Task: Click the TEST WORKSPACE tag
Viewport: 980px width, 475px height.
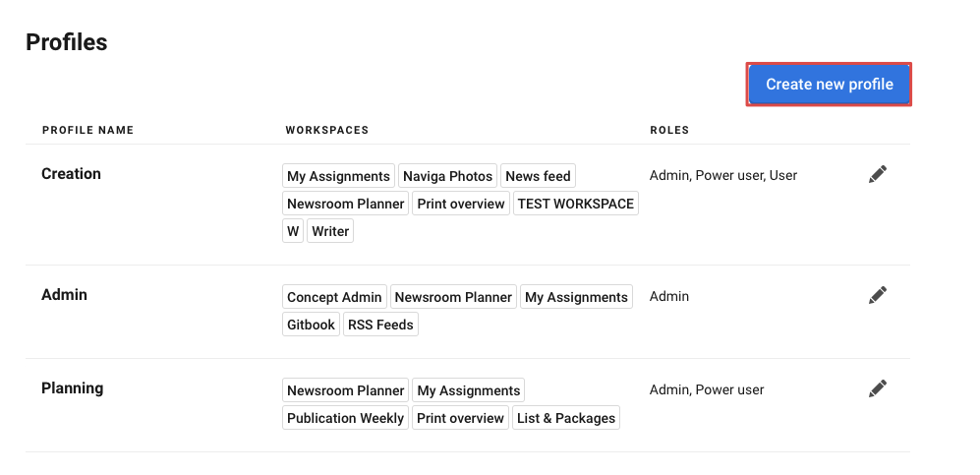Action: 576,204
